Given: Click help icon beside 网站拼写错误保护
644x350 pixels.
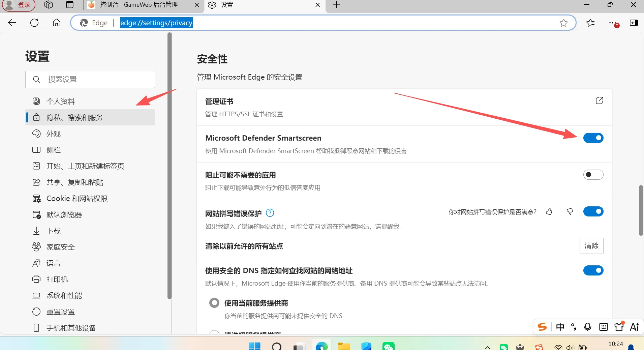Looking at the screenshot, I should point(270,213).
